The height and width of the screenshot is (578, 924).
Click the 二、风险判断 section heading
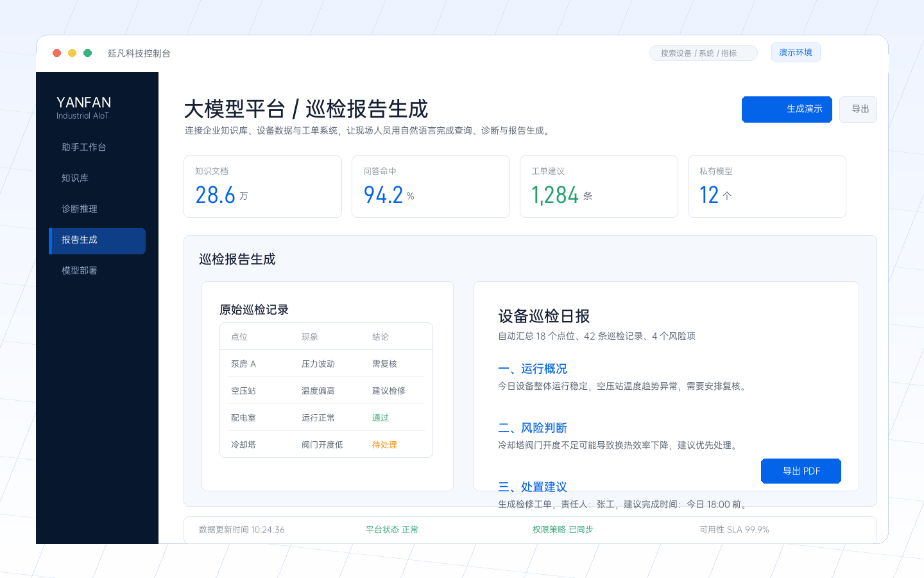[533, 428]
